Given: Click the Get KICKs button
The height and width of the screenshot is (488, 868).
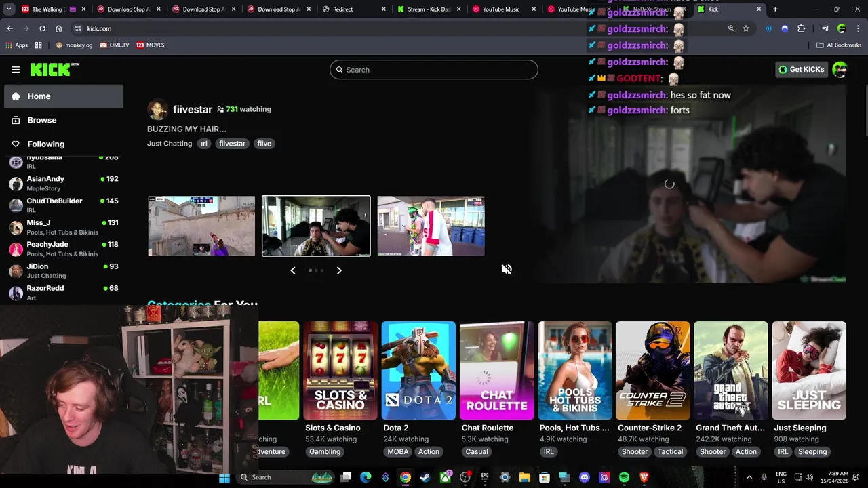Looking at the screenshot, I should [x=801, y=69].
